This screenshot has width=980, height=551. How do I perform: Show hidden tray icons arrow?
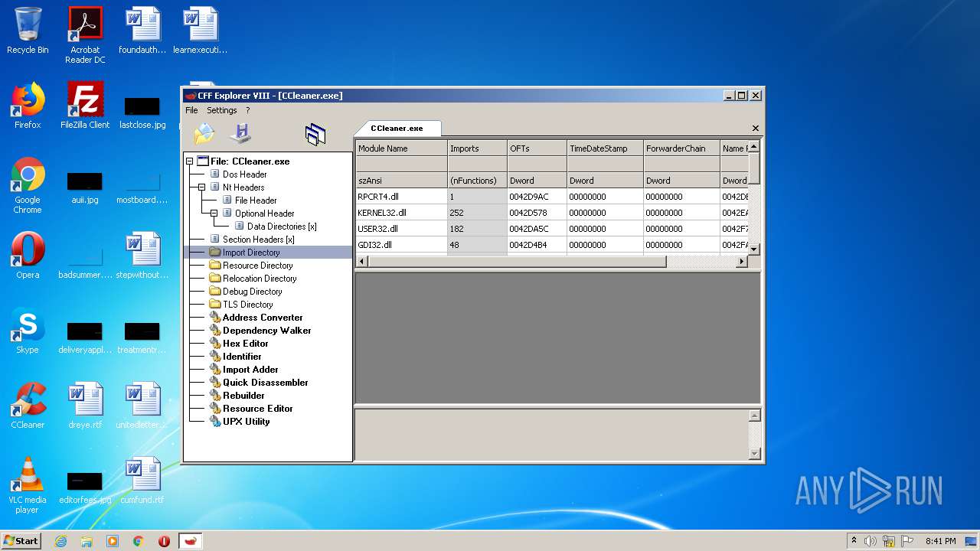click(x=854, y=541)
